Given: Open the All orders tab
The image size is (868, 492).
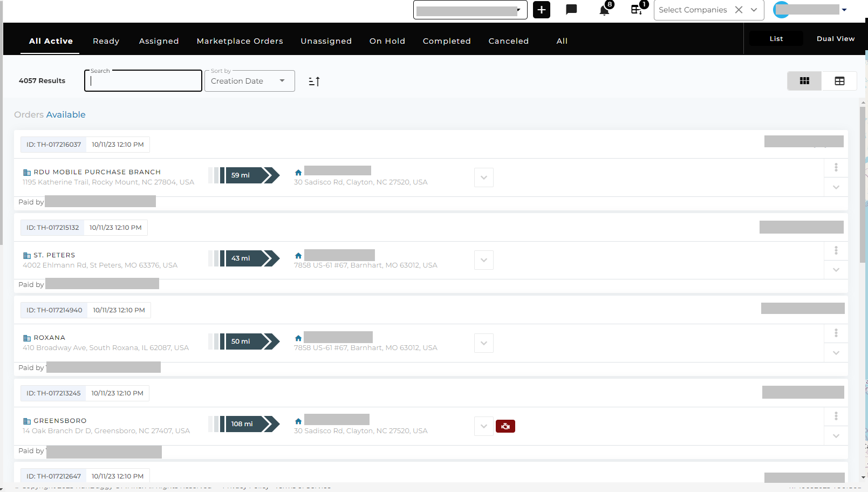Looking at the screenshot, I should click(x=562, y=41).
